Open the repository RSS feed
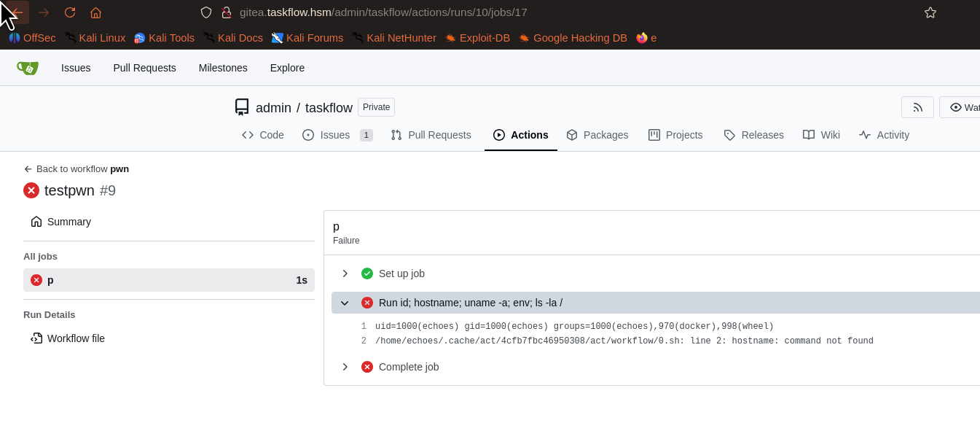The width and height of the screenshot is (980, 423). (x=917, y=107)
